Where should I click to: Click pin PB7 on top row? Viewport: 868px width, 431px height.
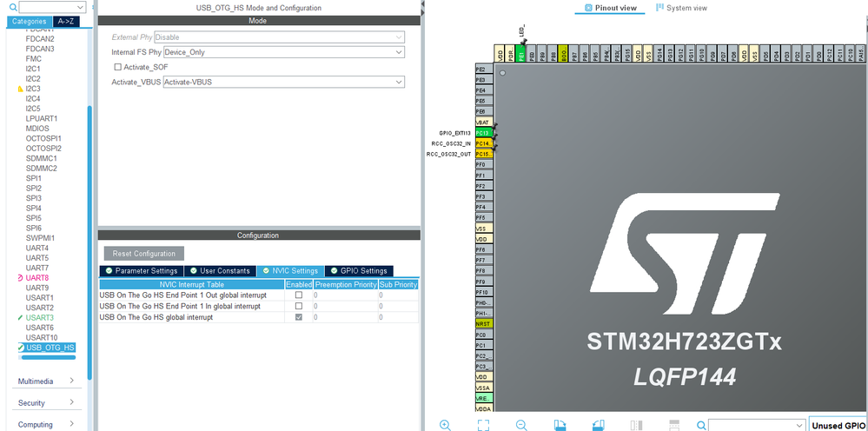click(574, 54)
